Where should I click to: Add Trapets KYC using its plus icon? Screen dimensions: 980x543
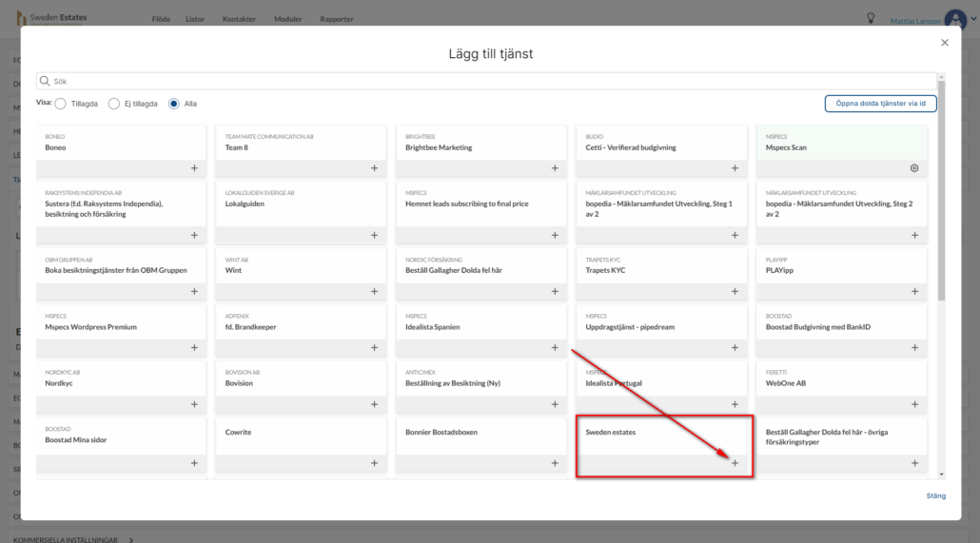click(735, 292)
